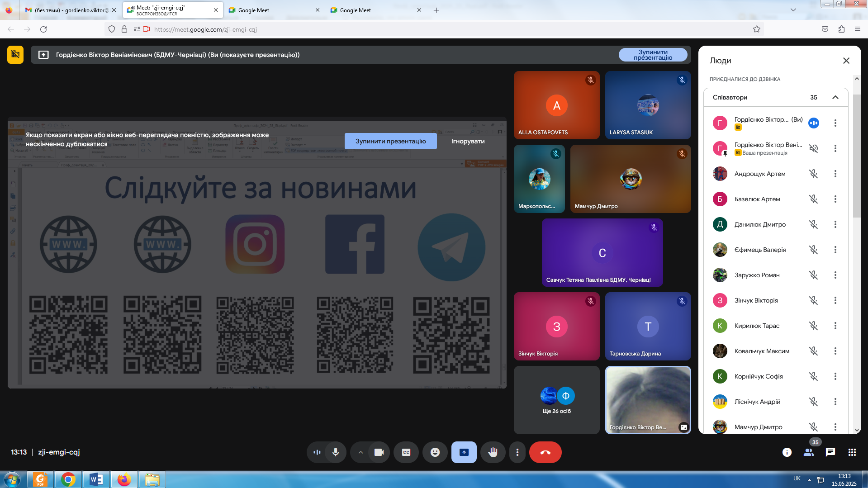The image size is (868, 488).
Task: Switch to the last Google Meet tab
Action: click(x=376, y=10)
